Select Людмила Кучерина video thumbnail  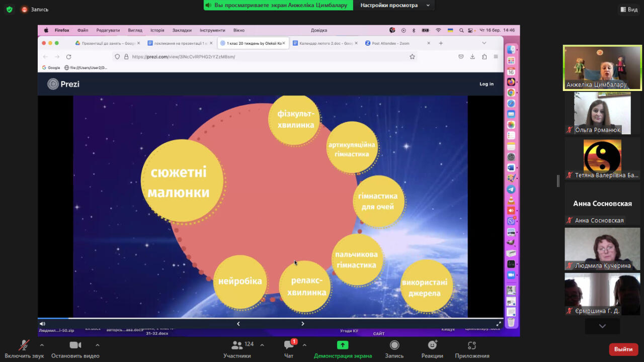click(x=602, y=249)
